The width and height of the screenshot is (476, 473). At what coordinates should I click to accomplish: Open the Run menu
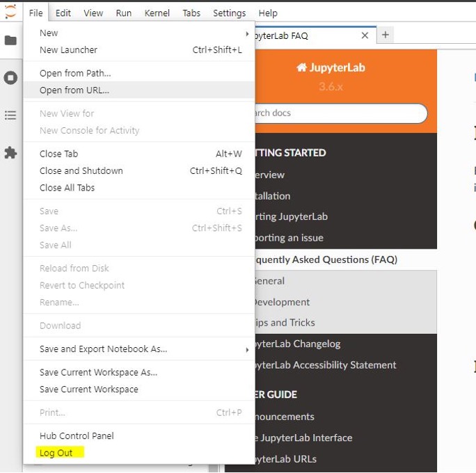[124, 13]
